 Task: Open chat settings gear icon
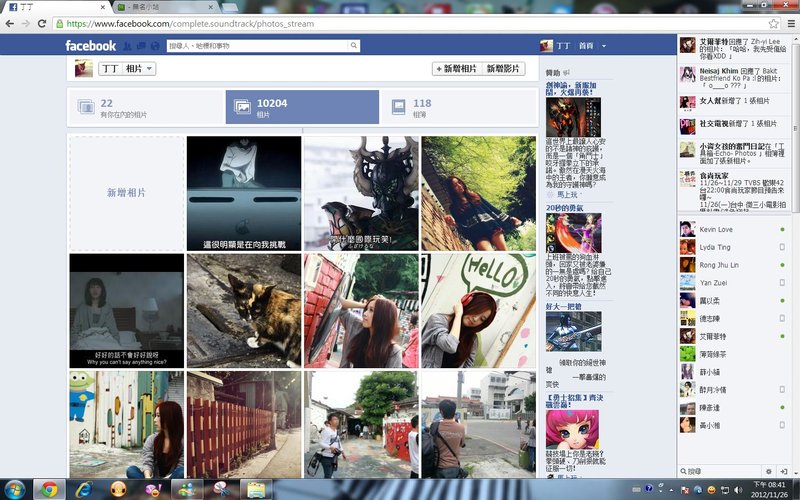[x=769, y=471]
